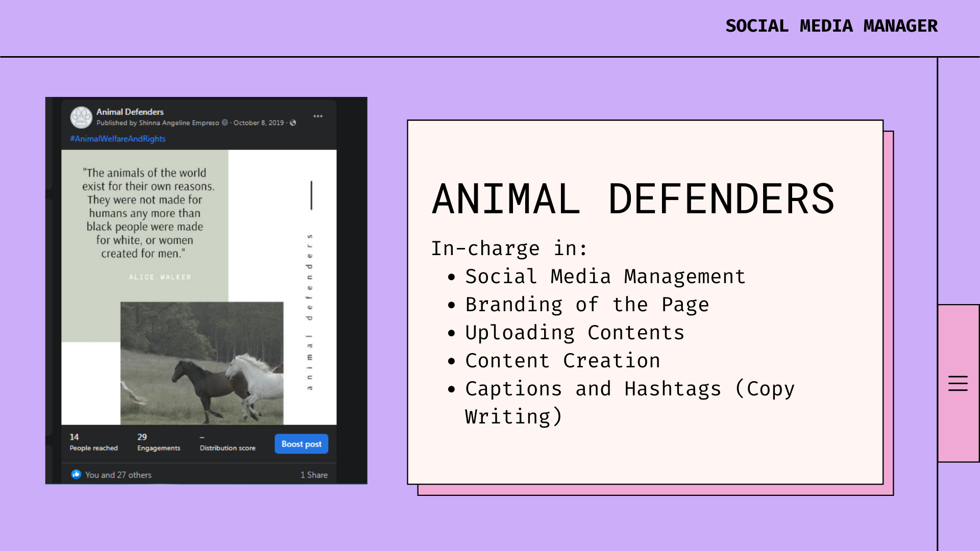Click the 14 People reached stat
Image resolution: width=980 pixels, height=551 pixels.
click(x=93, y=442)
